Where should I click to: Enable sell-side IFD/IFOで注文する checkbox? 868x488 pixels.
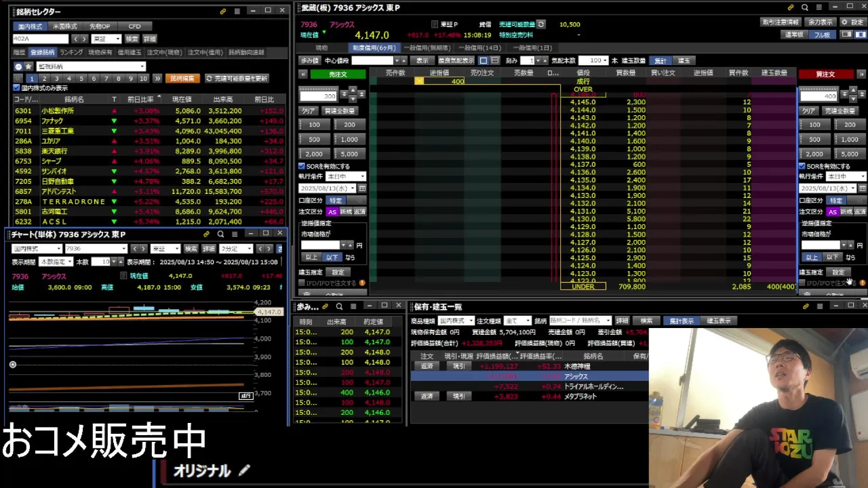pyautogui.click(x=302, y=283)
